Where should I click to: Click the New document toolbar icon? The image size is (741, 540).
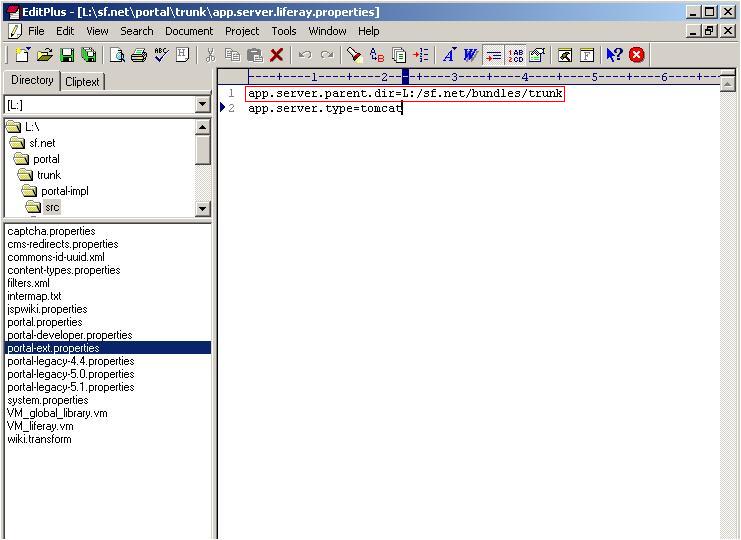coord(22,56)
